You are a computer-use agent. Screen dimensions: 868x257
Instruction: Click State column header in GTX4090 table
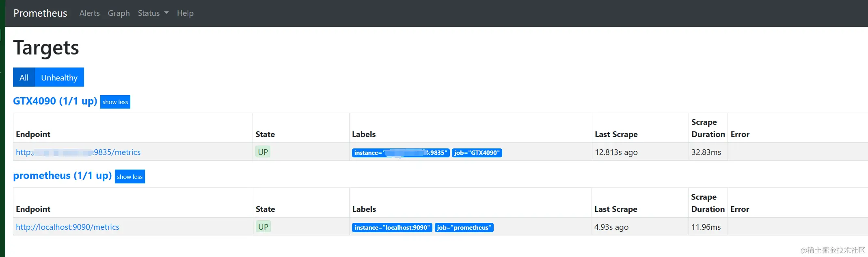tap(265, 134)
